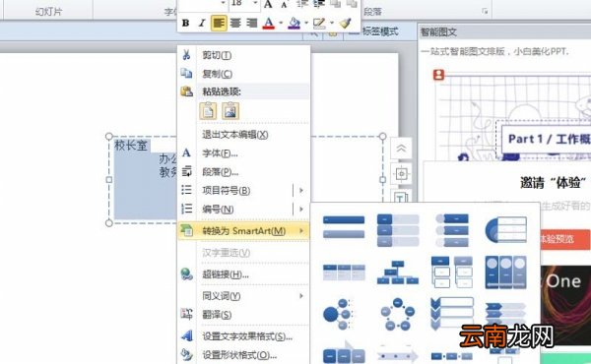Click the globe hyperlink icon
This screenshot has width=591, height=364.
click(x=186, y=274)
